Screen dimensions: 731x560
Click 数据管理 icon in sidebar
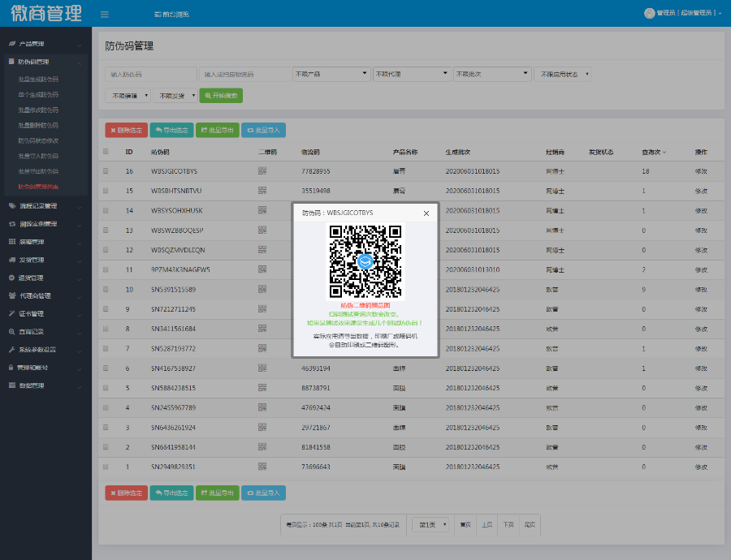12,386
